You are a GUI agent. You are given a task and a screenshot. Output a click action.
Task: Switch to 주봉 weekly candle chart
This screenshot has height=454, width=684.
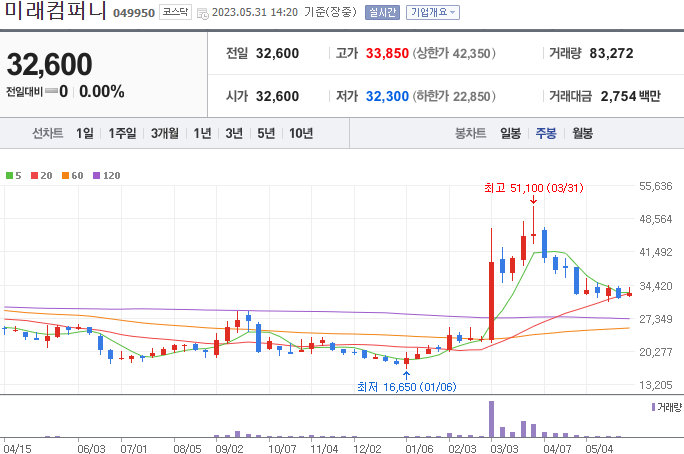pos(546,133)
